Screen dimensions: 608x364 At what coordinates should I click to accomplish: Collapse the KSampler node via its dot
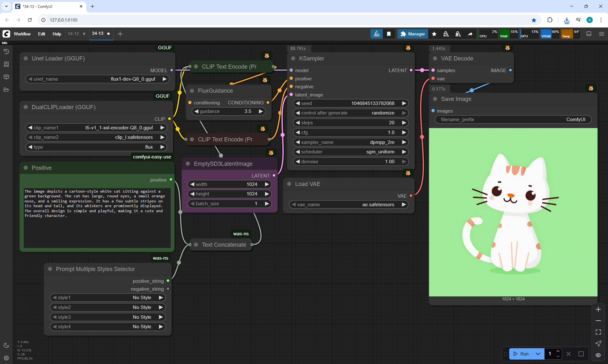click(293, 59)
